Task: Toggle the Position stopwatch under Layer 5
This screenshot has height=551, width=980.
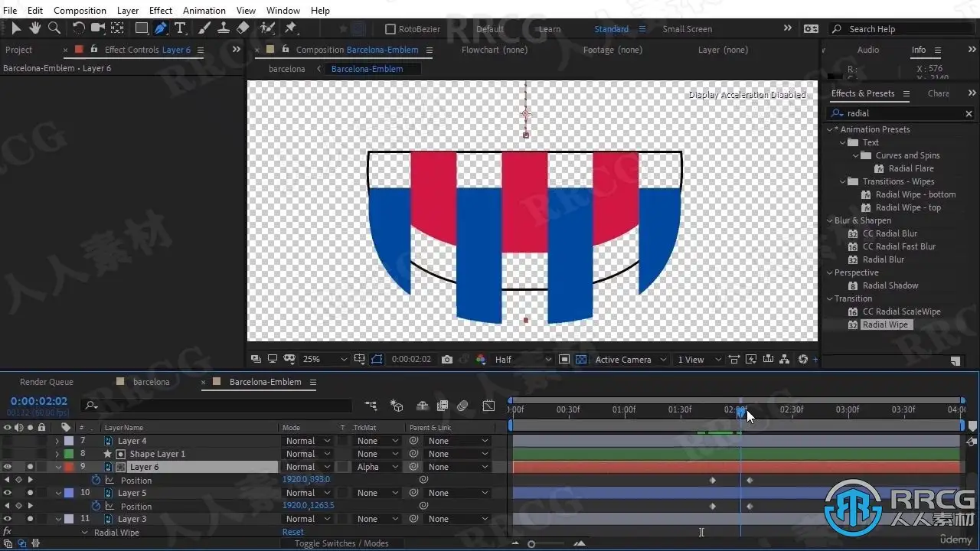Action: click(96, 506)
